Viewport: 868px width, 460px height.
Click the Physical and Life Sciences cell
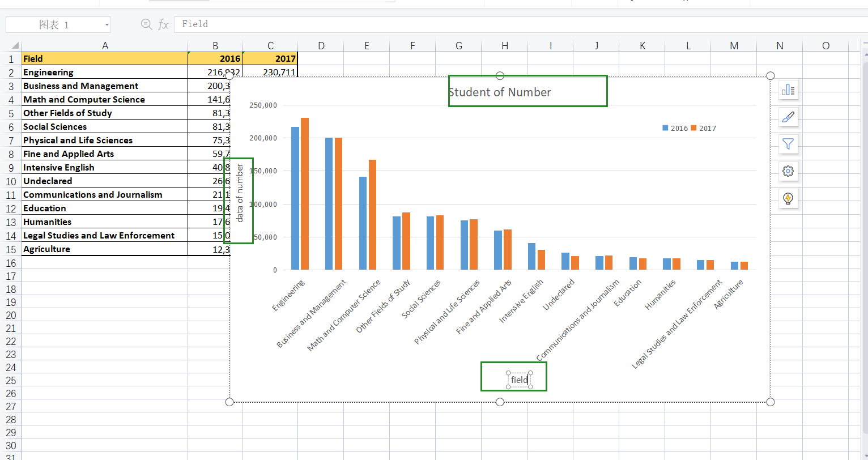[105, 140]
